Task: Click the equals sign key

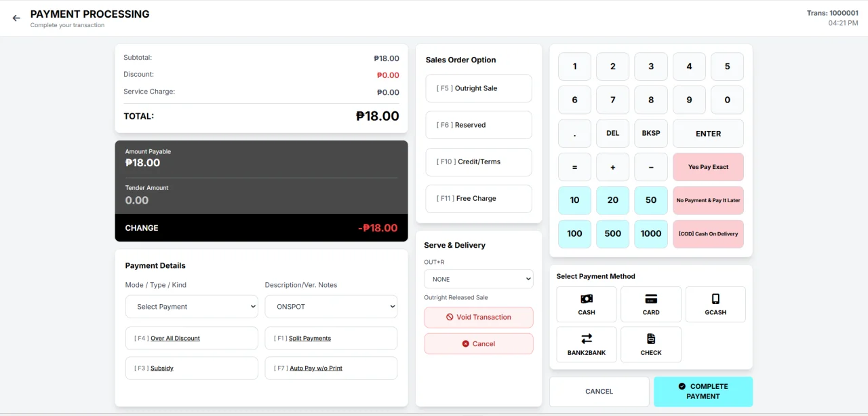Action: tap(575, 167)
